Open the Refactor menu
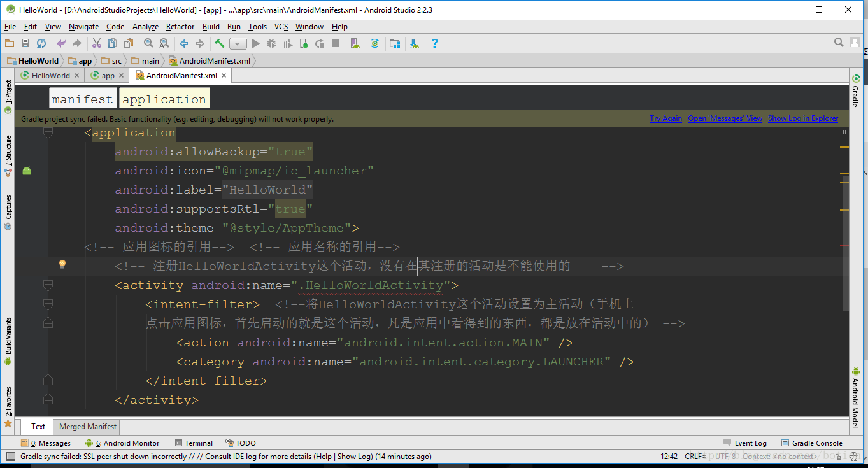This screenshot has height=468, width=868. (180, 27)
